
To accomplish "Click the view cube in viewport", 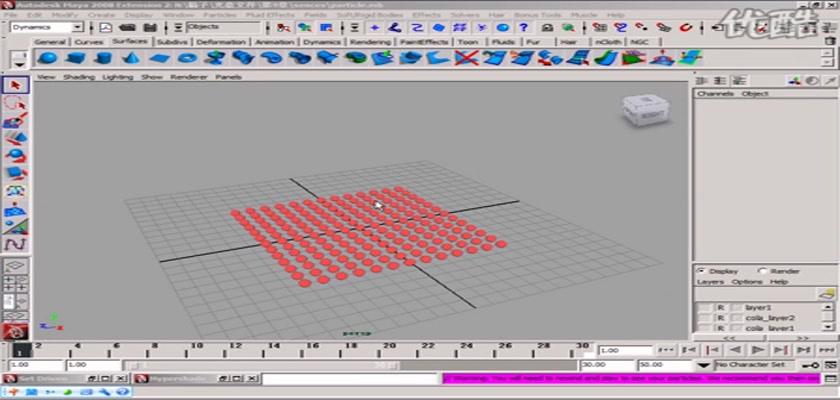I will click(637, 109).
